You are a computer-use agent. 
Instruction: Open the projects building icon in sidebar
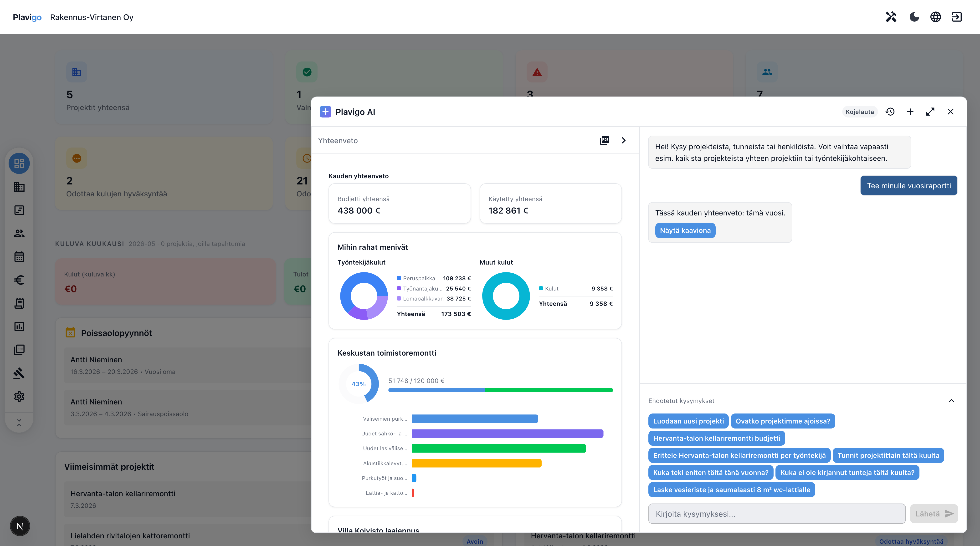pyautogui.click(x=19, y=187)
